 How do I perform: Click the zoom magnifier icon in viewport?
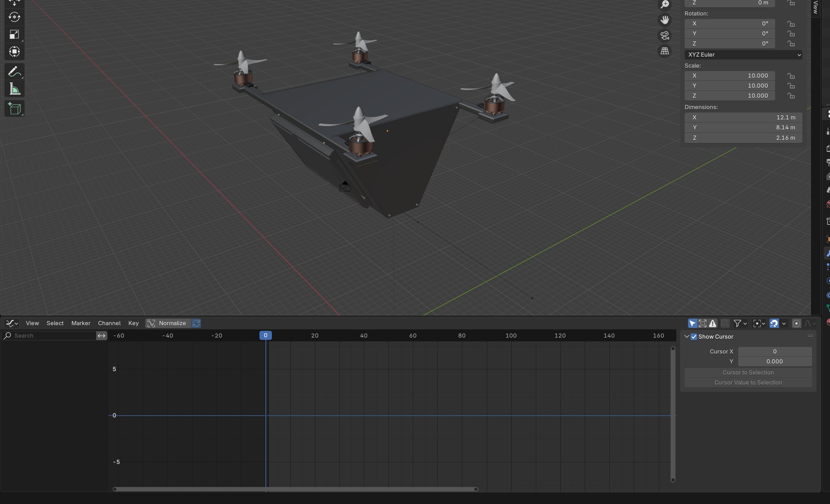[665, 4]
